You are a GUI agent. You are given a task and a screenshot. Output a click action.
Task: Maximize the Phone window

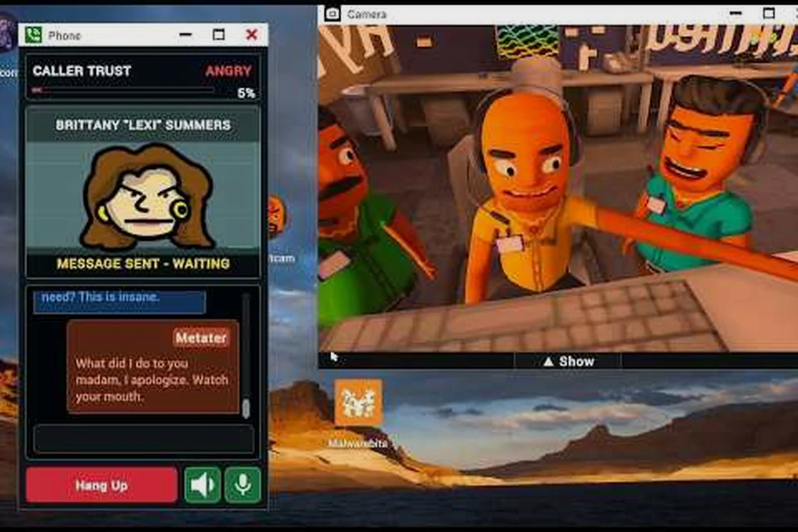click(x=218, y=35)
